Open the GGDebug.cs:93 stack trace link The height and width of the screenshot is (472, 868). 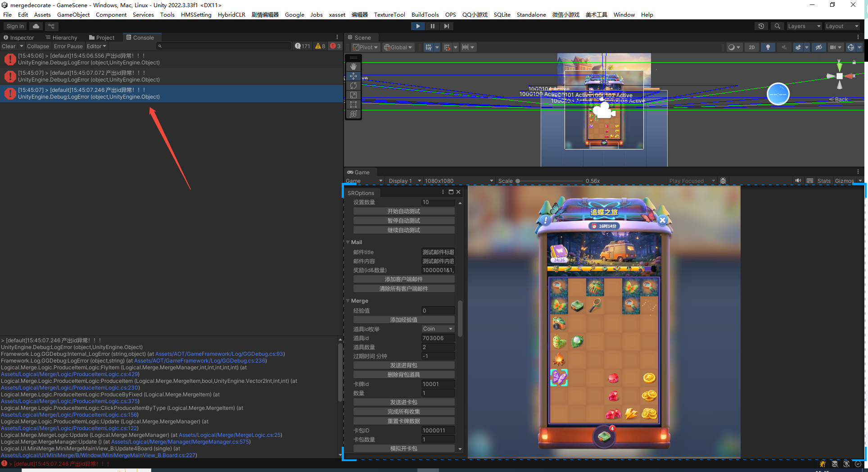pyautogui.click(x=219, y=354)
